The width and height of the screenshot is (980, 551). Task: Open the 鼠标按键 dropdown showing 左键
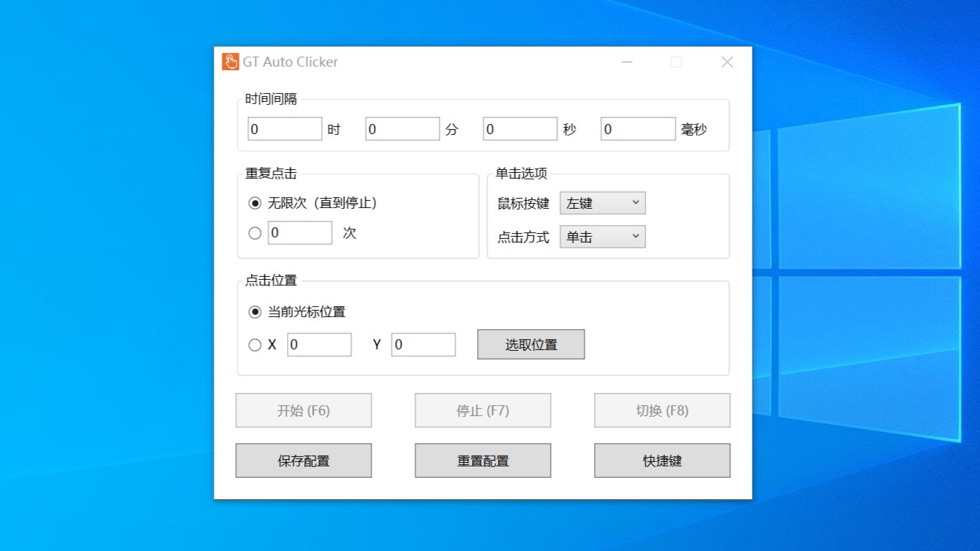602,202
